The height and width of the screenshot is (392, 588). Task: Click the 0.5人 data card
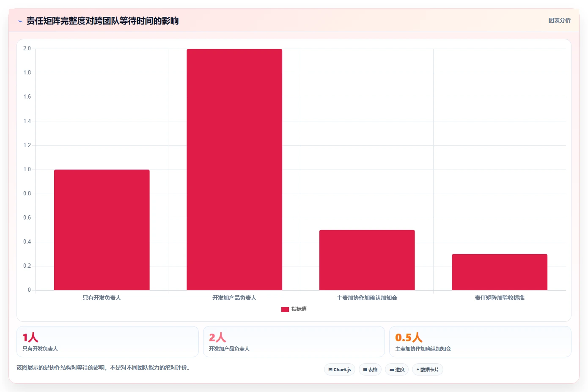pyautogui.click(x=480, y=342)
